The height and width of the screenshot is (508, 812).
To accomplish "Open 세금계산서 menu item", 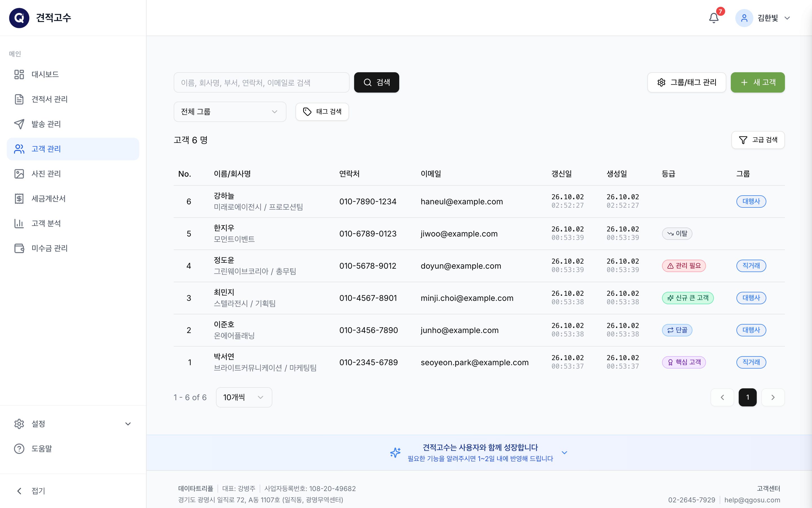I will (x=73, y=199).
